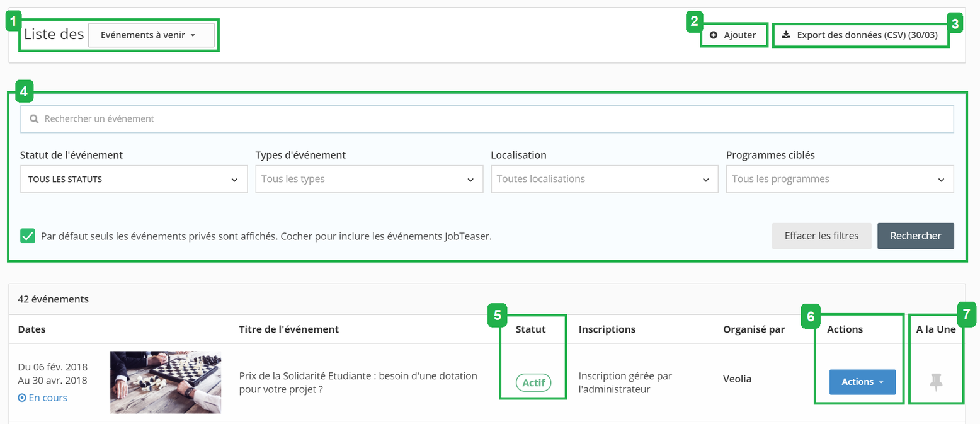
Task: Open the chess board event thumbnail
Action: coord(166,382)
